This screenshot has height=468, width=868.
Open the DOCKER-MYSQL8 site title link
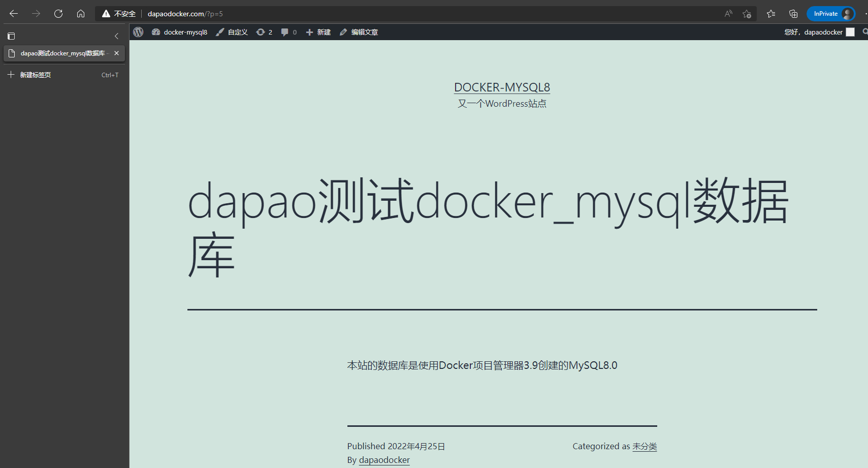[502, 87]
